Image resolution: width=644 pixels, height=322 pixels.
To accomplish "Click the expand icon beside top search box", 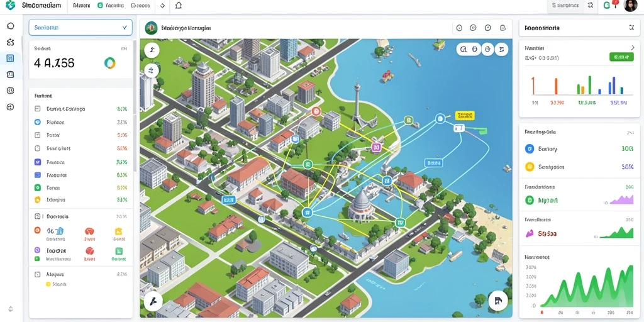I will (590, 5).
